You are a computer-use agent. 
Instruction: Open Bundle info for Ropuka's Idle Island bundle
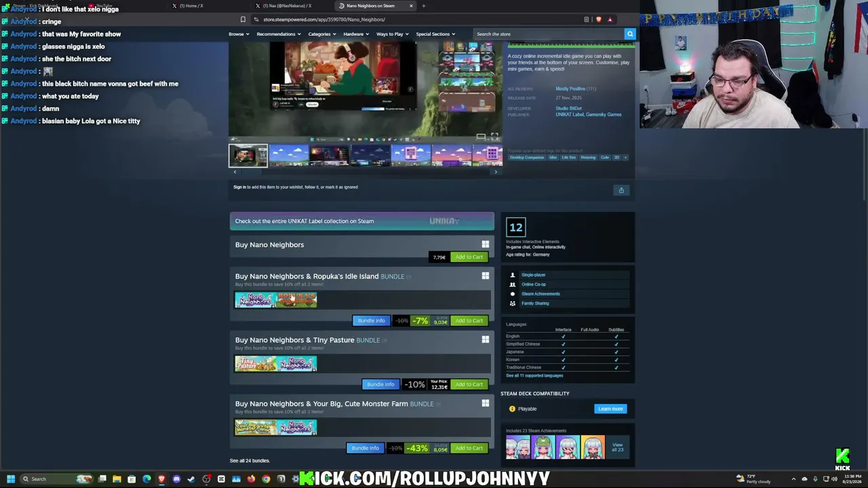(371, 321)
